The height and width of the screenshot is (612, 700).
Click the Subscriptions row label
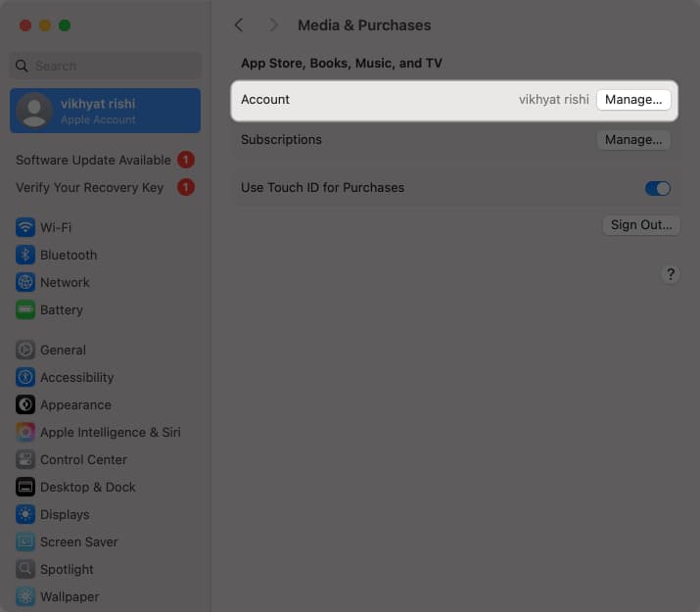point(281,140)
